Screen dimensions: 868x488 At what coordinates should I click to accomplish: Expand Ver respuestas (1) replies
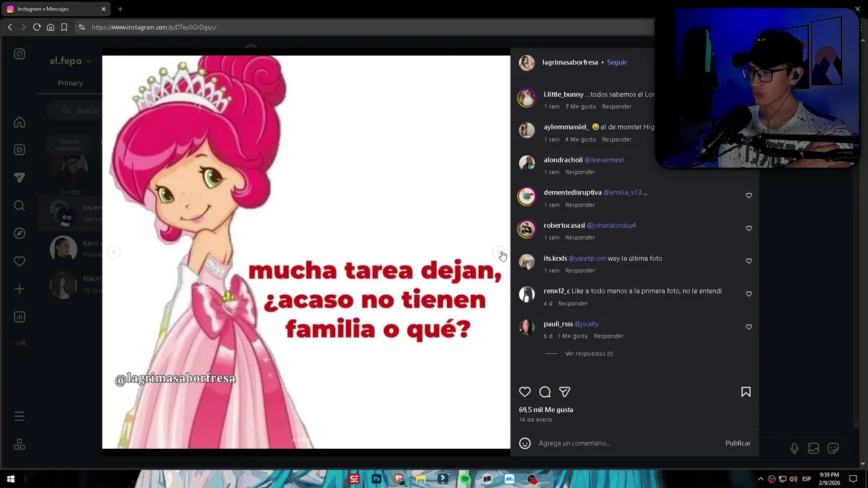[589, 354]
